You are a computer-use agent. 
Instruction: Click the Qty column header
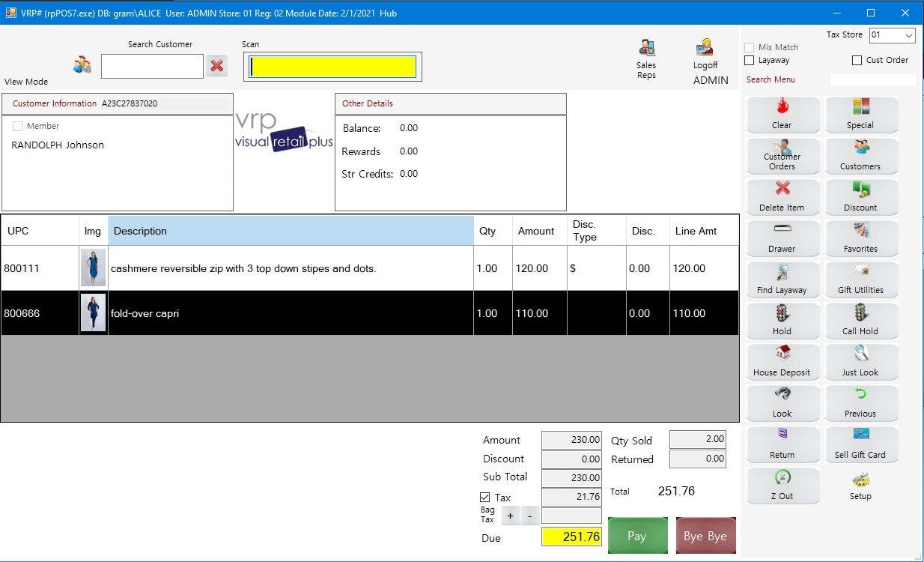click(493, 231)
